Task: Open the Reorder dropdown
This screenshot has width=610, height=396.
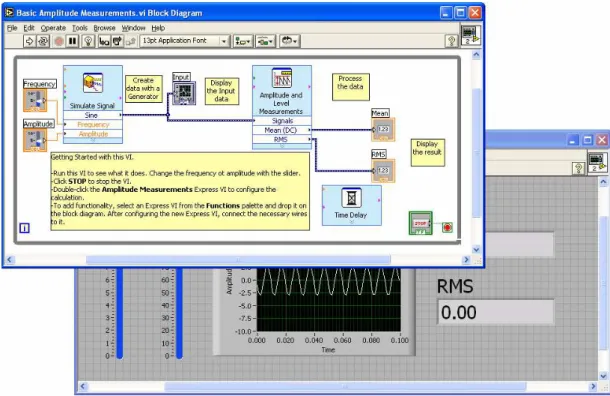Action: click(x=289, y=41)
